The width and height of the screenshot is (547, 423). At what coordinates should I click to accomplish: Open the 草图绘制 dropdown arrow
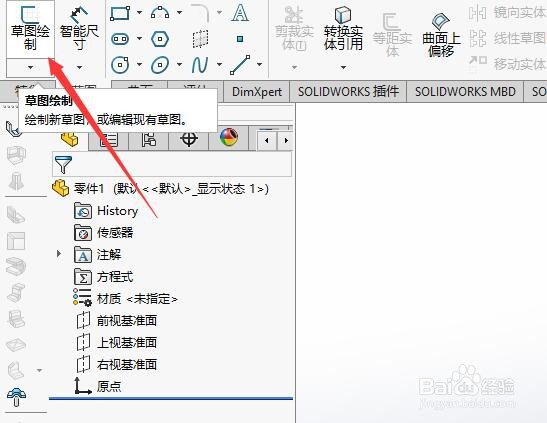[30, 67]
